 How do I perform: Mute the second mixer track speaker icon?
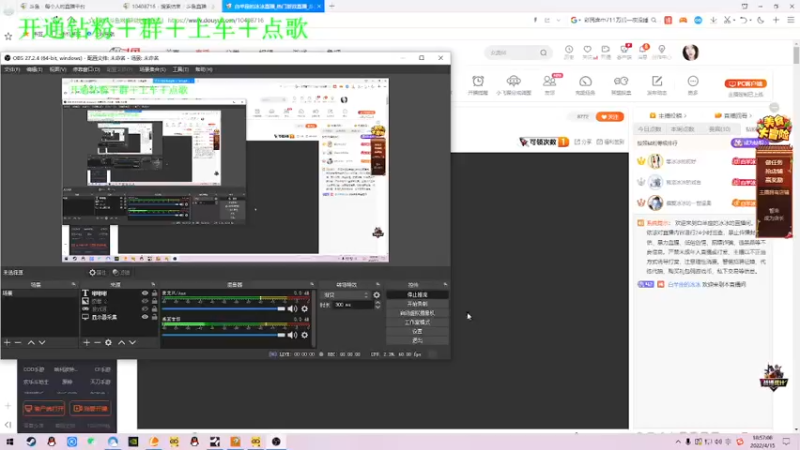click(x=292, y=335)
